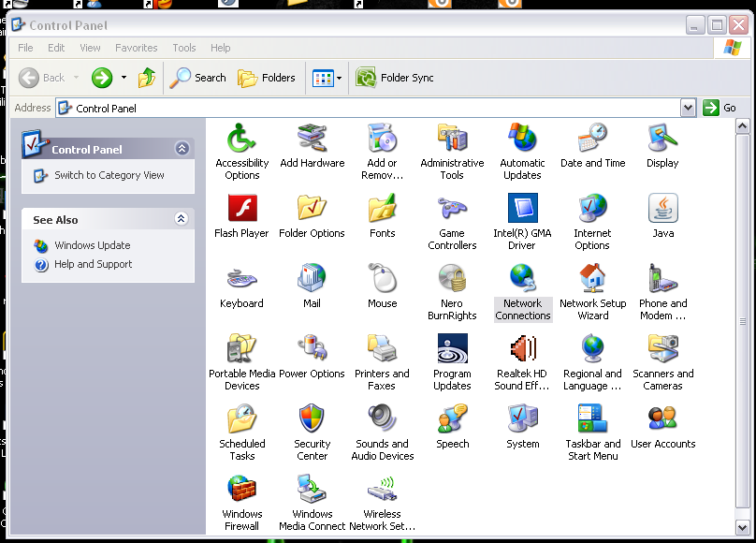Open Security Center icon

click(x=312, y=418)
